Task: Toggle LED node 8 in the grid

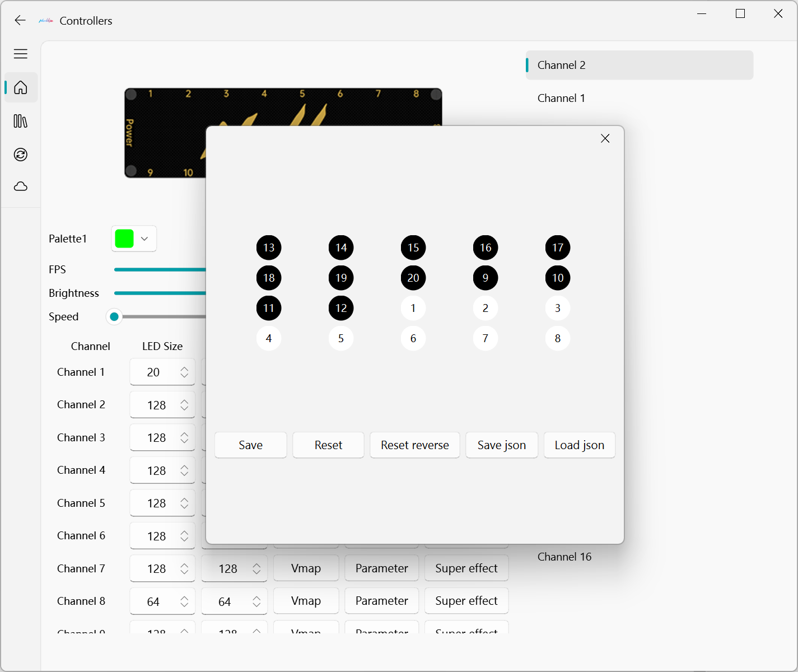Action: [x=558, y=338]
